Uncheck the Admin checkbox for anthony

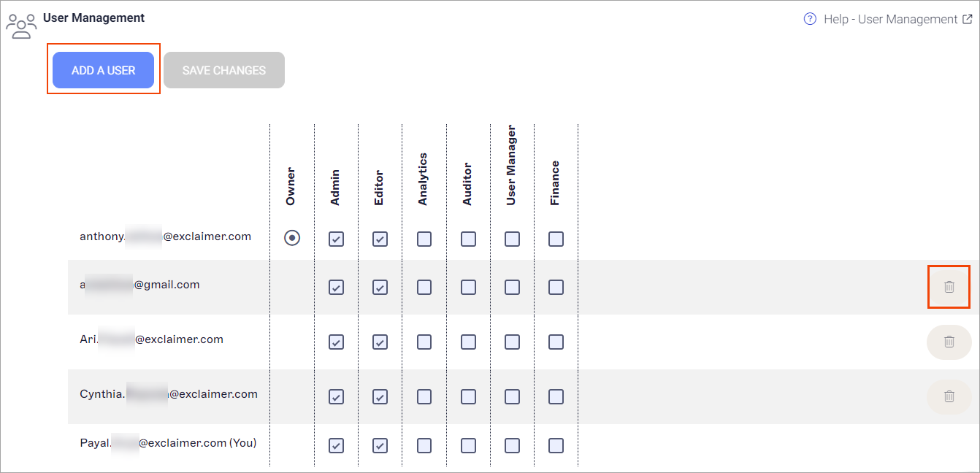[336, 238]
